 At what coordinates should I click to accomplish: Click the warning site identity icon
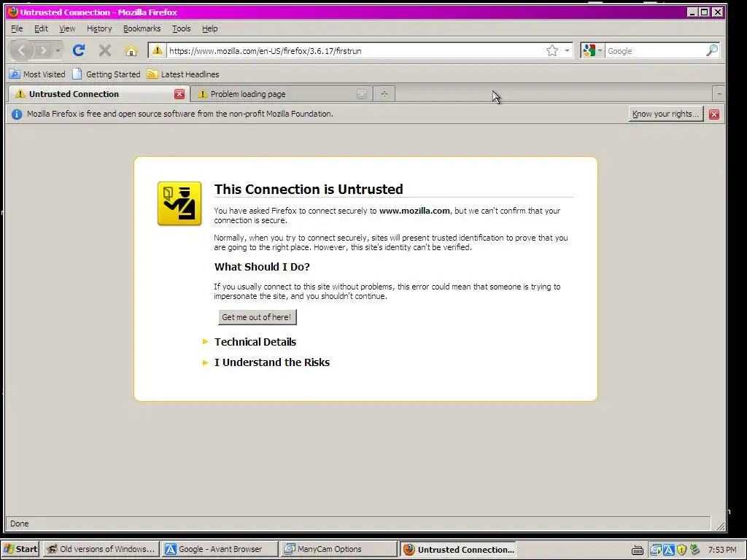tap(158, 50)
